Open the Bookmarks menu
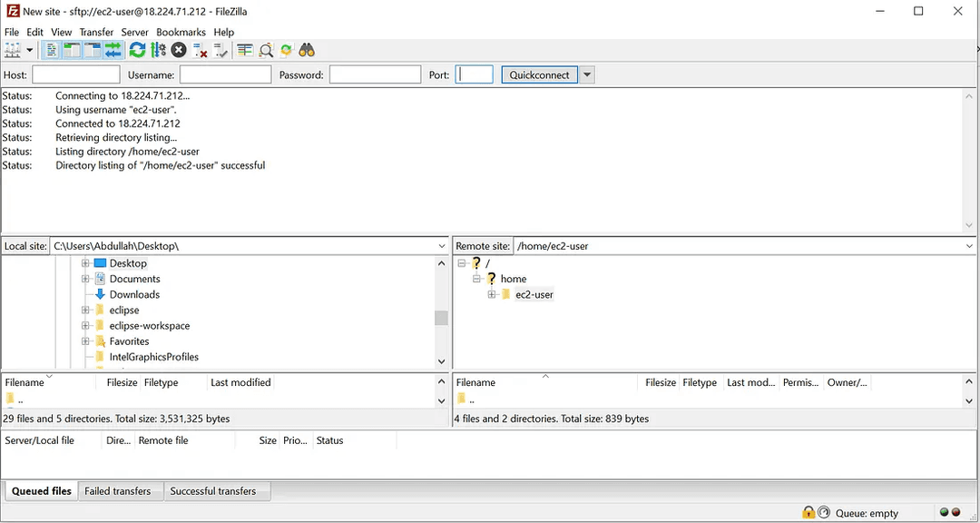 pyautogui.click(x=181, y=32)
